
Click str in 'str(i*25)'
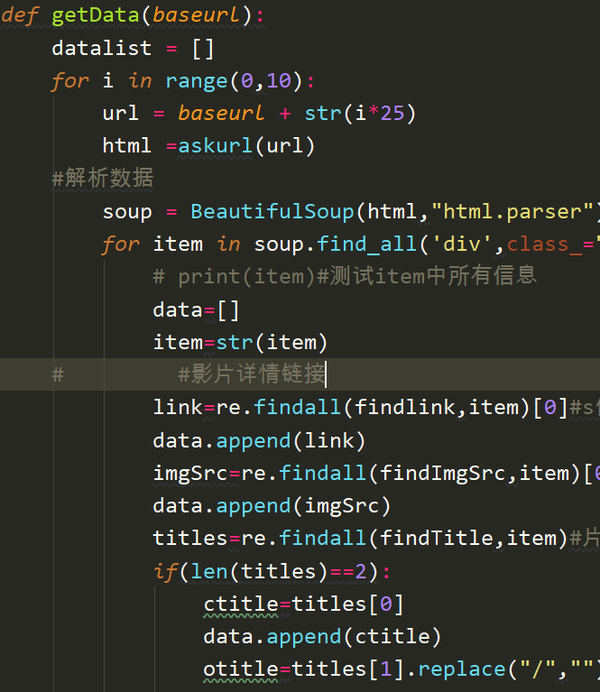tap(323, 113)
